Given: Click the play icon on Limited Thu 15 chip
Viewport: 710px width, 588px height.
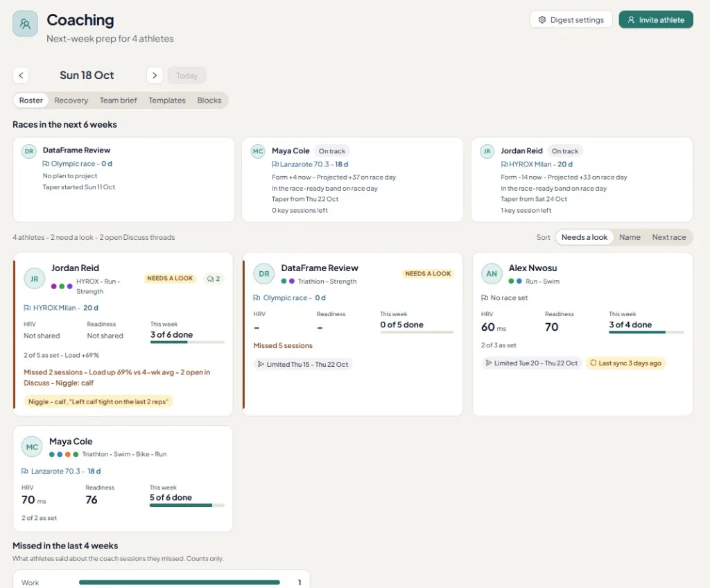Looking at the screenshot, I should pyautogui.click(x=261, y=364).
